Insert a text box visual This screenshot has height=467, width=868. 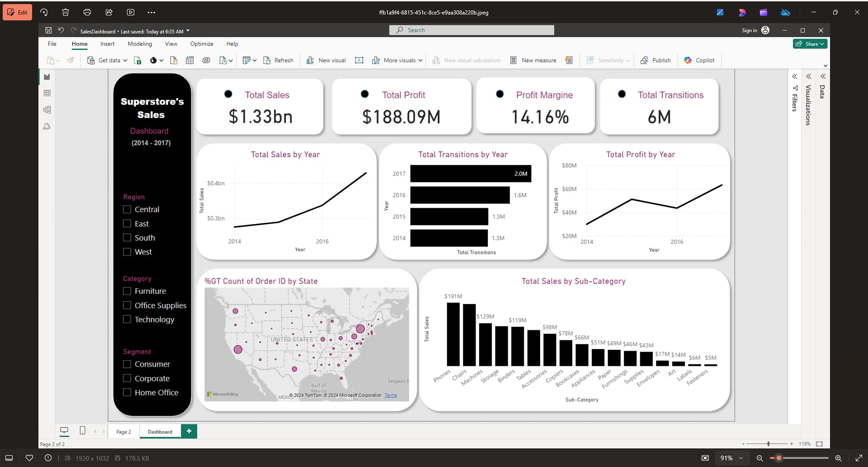click(x=359, y=60)
